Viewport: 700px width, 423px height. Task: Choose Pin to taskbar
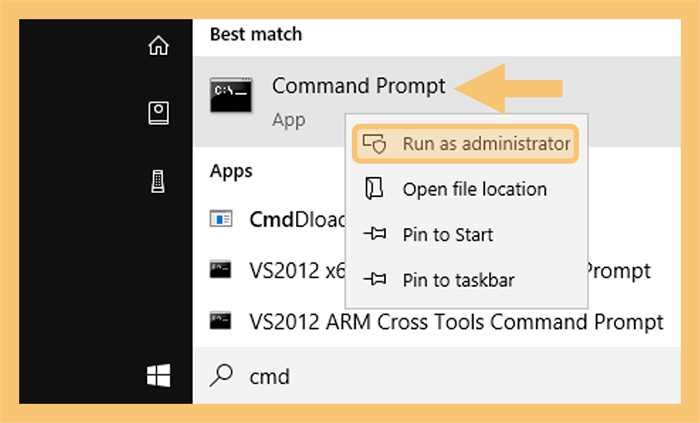[x=467, y=280]
